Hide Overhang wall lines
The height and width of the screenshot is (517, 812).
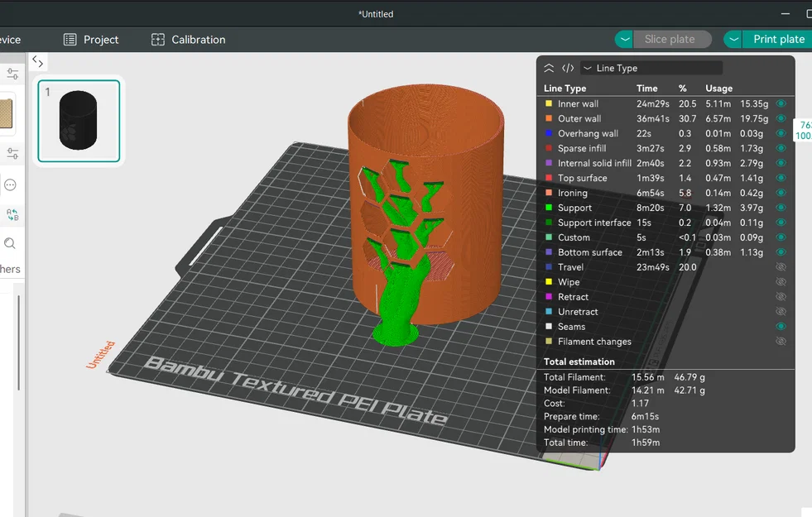coord(781,133)
